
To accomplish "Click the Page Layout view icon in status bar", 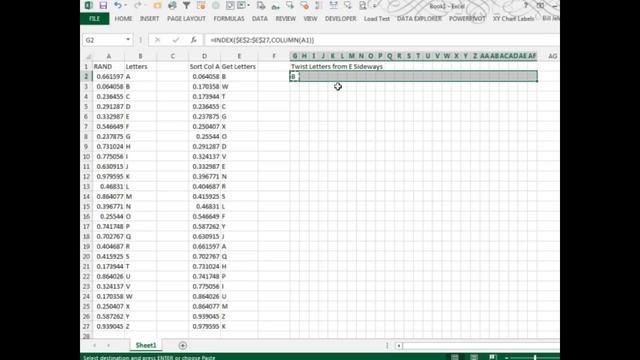I will [474, 357].
